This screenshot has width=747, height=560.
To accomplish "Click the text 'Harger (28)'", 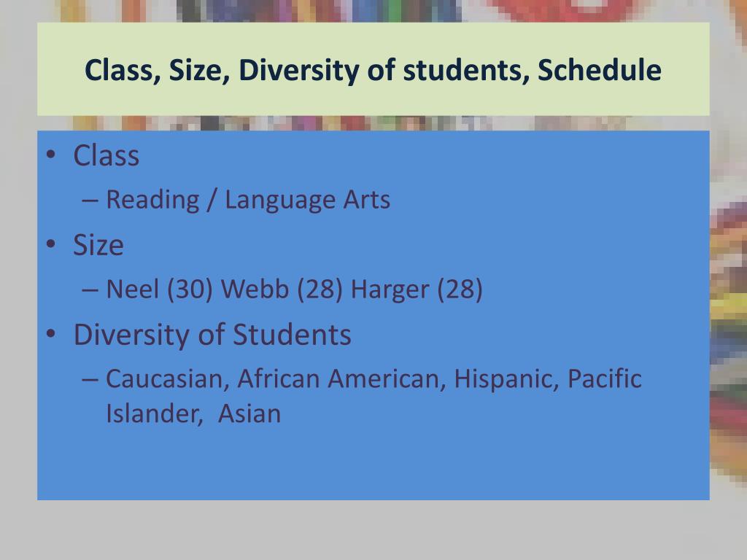I will (417, 289).
